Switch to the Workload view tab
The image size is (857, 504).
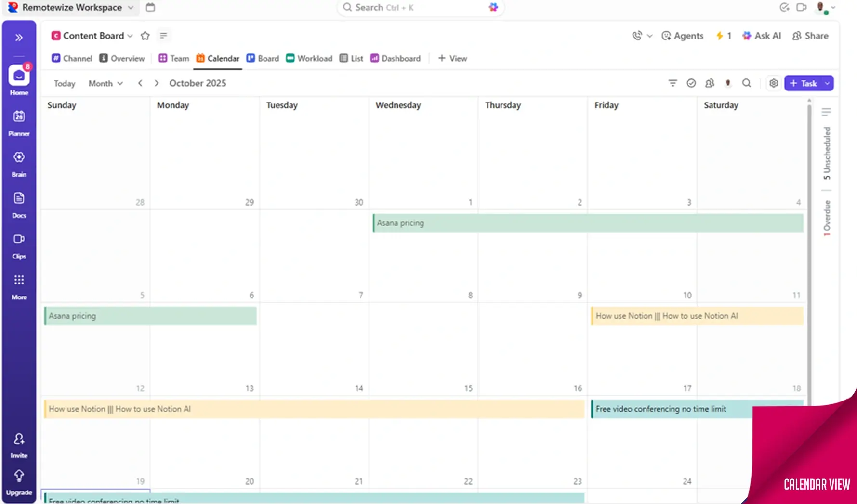(309, 58)
